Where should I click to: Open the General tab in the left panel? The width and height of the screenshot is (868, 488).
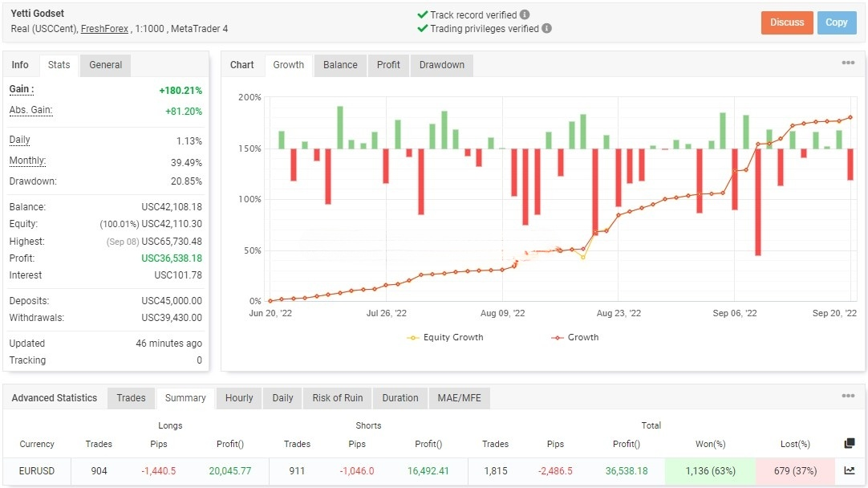coord(105,65)
